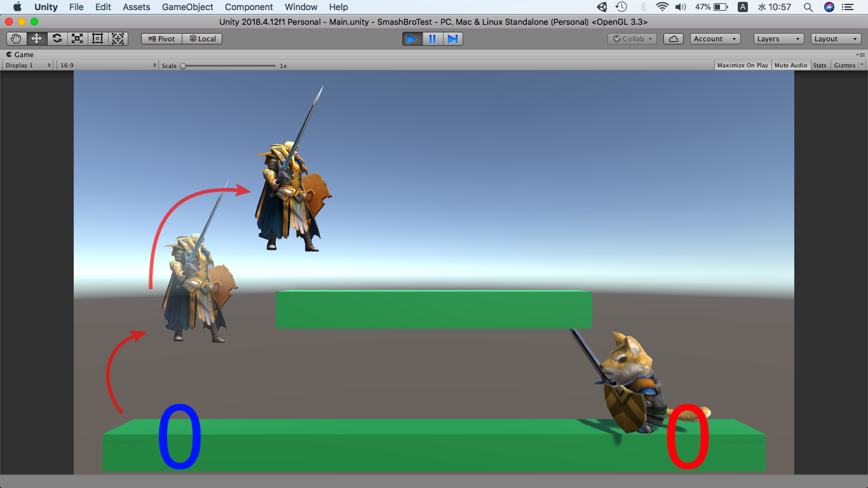Open the 16:9 aspect ratio dropdown

(107, 65)
